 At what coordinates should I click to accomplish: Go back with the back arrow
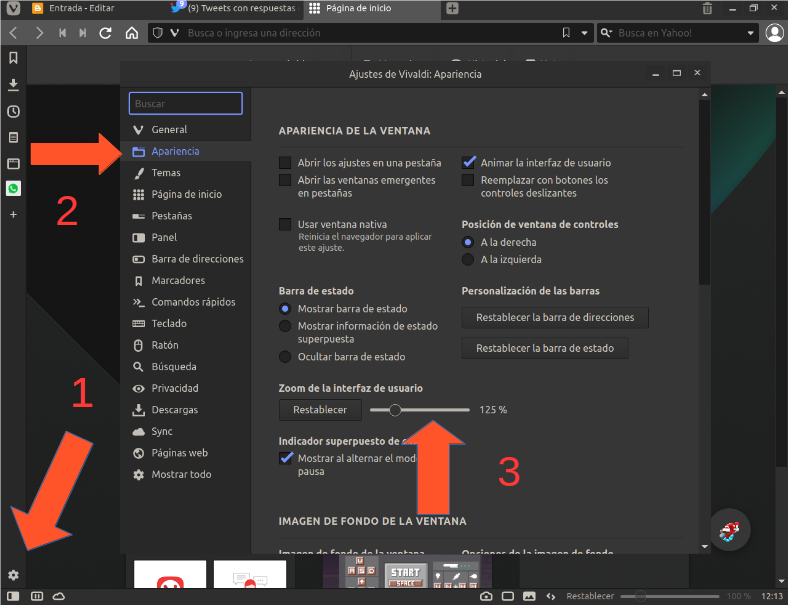pyautogui.click(x=14, y=33)
